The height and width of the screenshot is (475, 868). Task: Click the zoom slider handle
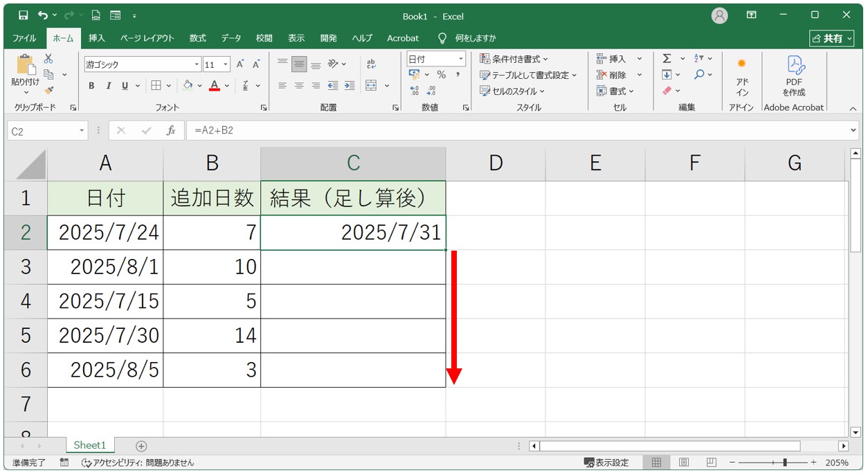(784, 463)
